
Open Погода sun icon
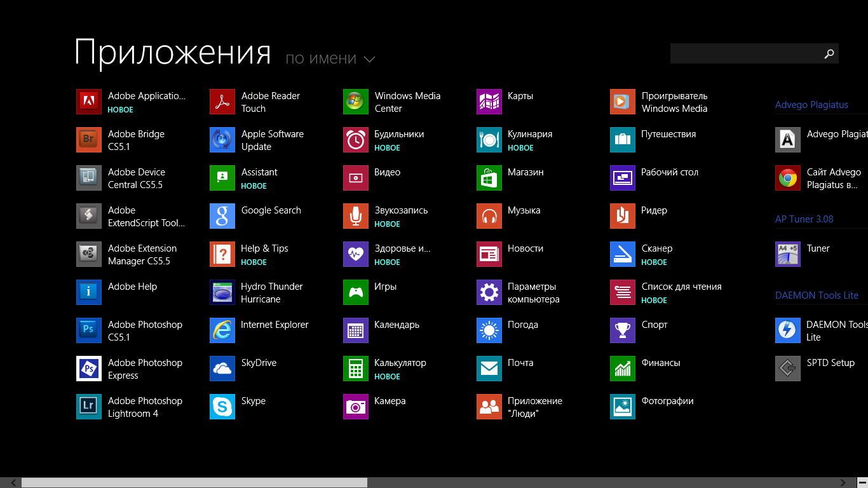tap(489, 330)
